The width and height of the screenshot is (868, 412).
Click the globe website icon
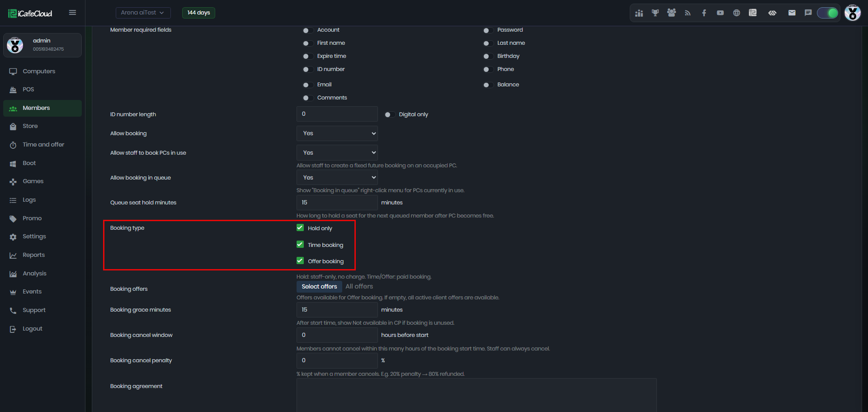736,13
